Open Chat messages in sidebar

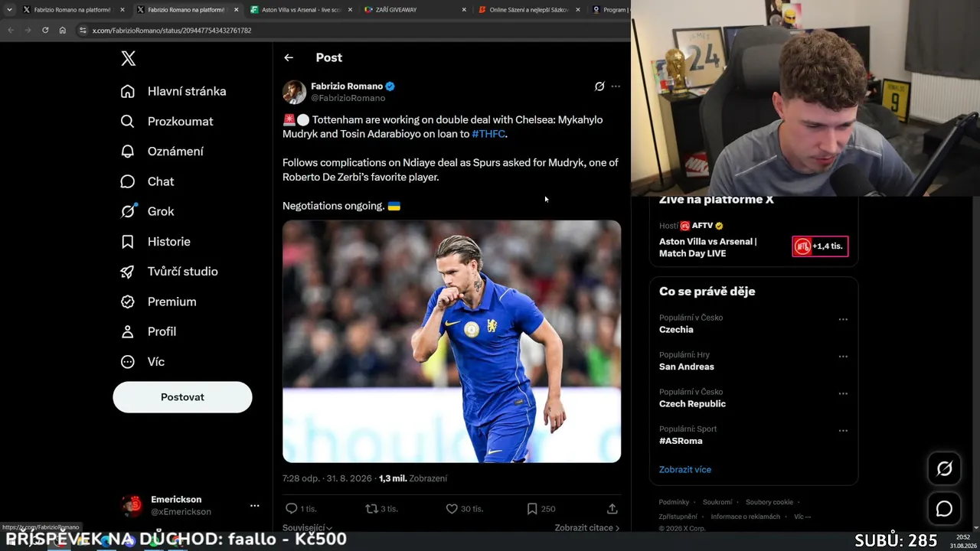pyautogui.click(x=147, y=181)
